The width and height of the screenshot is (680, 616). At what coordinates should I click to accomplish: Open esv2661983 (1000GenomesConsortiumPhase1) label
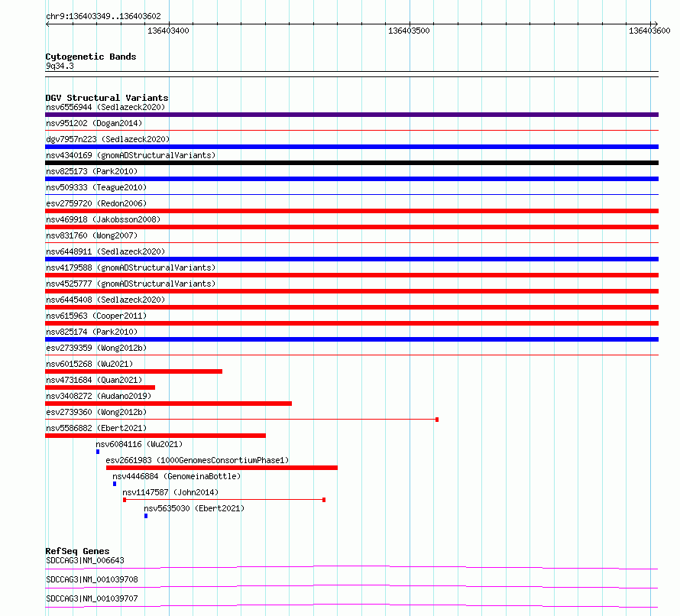pyautogui.click(x=197, y=460)
